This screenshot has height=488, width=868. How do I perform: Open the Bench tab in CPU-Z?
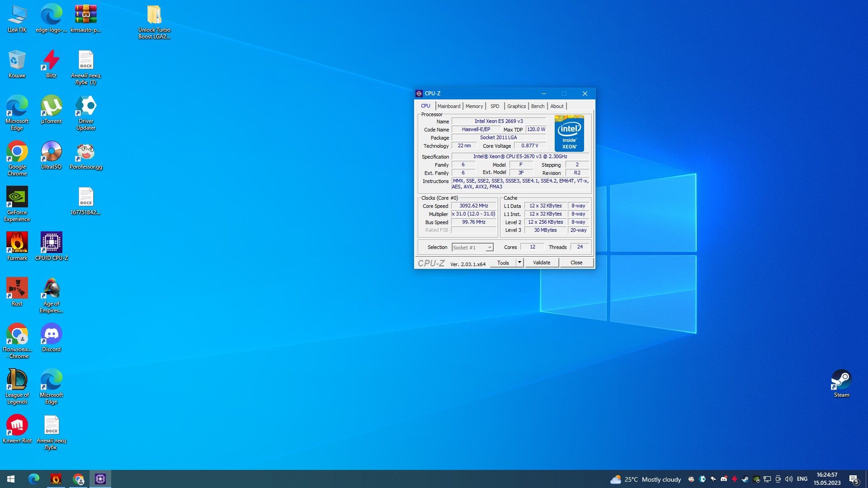(538, 106)
